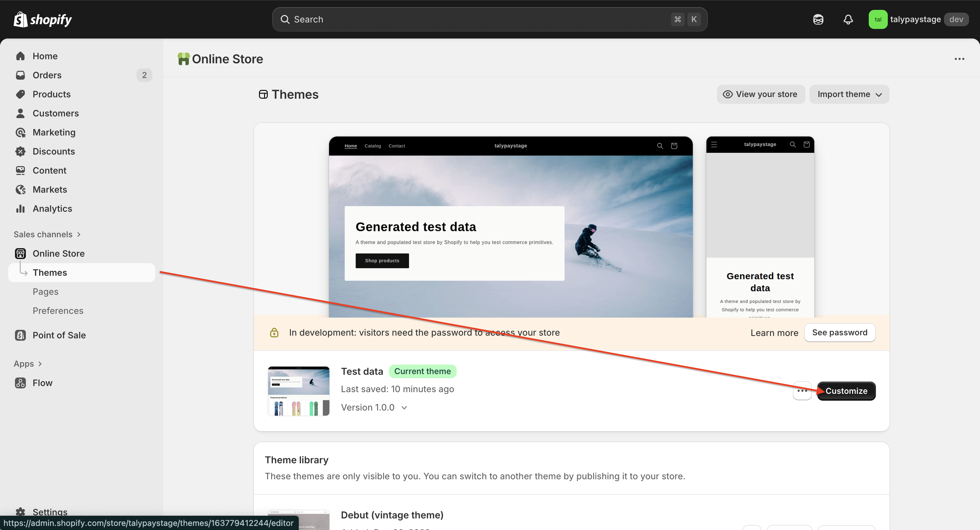This screenshot has width=980, height=530.
Task: Click the Orders icon in sidebar
Action: [x=20, y=75]
